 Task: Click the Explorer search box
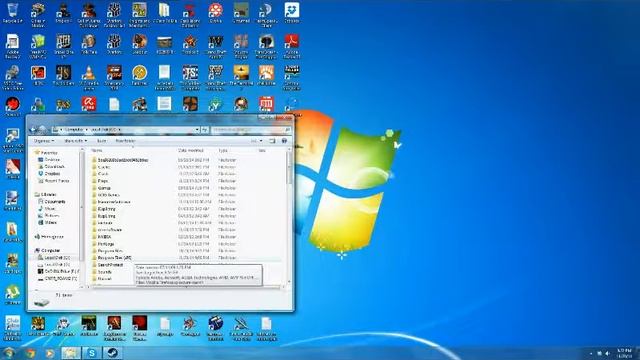click(x=251, y=130)
